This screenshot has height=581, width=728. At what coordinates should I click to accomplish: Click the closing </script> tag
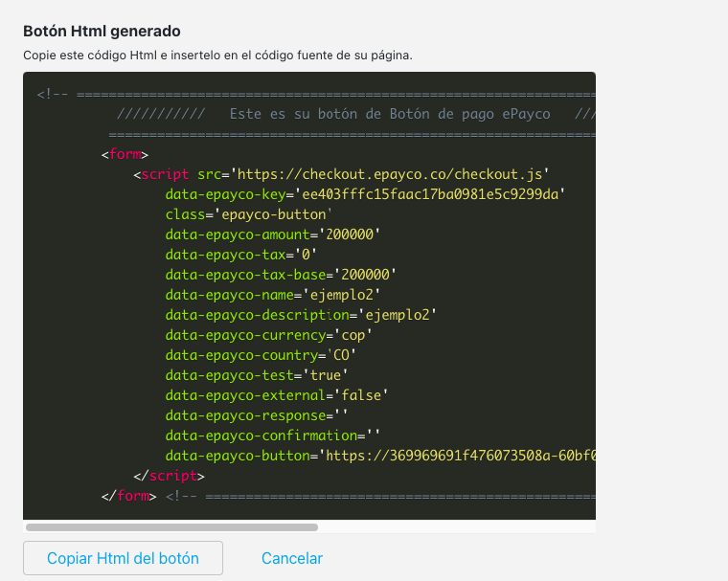tap(169, 476)
